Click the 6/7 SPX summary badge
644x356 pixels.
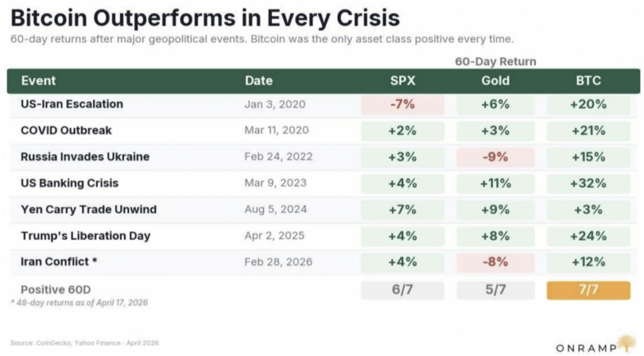(402, 290)
